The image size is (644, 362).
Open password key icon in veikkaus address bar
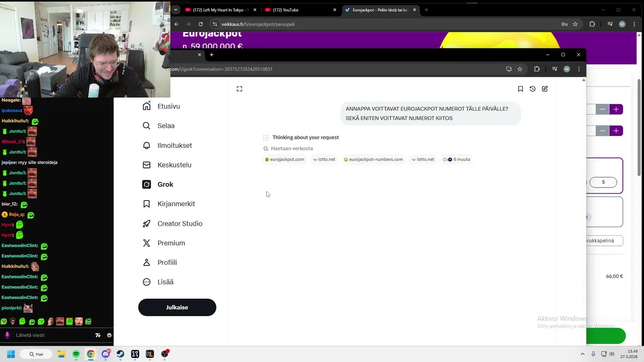pyautogui.click(x=565, y=24)
